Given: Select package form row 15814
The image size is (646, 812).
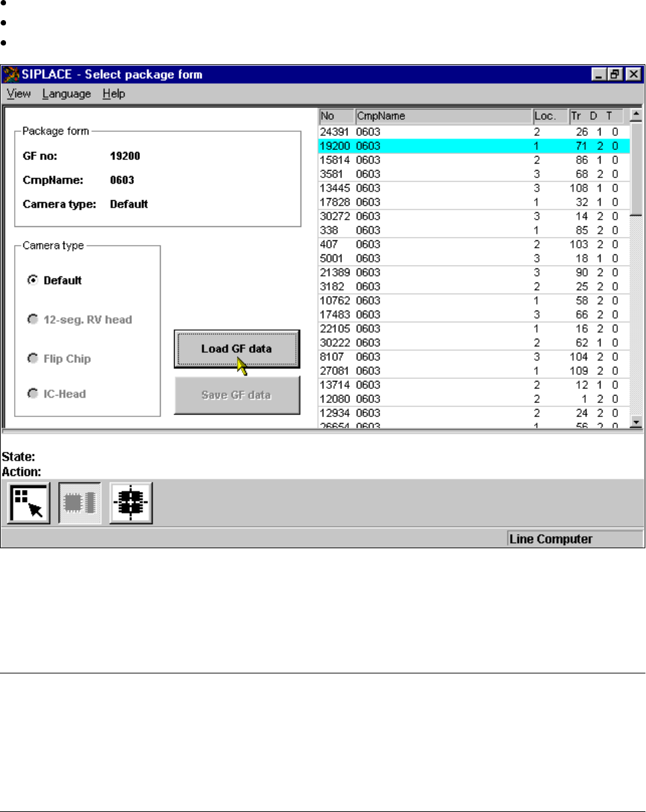Looking at the screenshot, I should (474, 160).
